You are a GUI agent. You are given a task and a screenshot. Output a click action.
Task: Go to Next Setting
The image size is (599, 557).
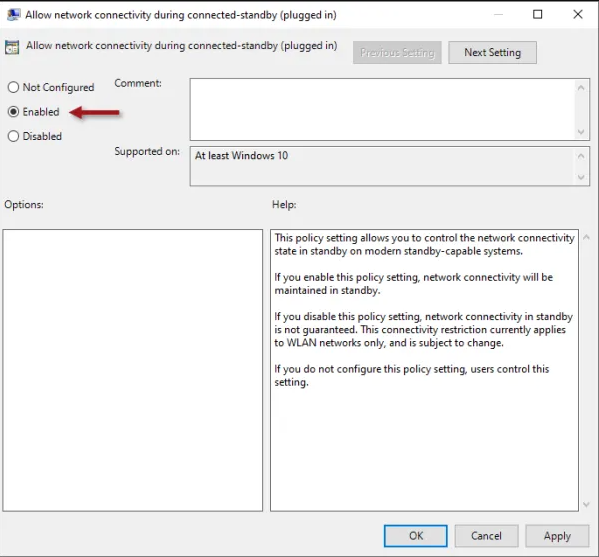click(492, 53)
